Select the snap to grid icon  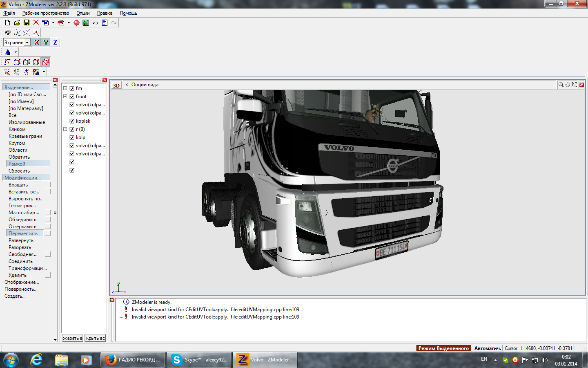click(36, 33)
